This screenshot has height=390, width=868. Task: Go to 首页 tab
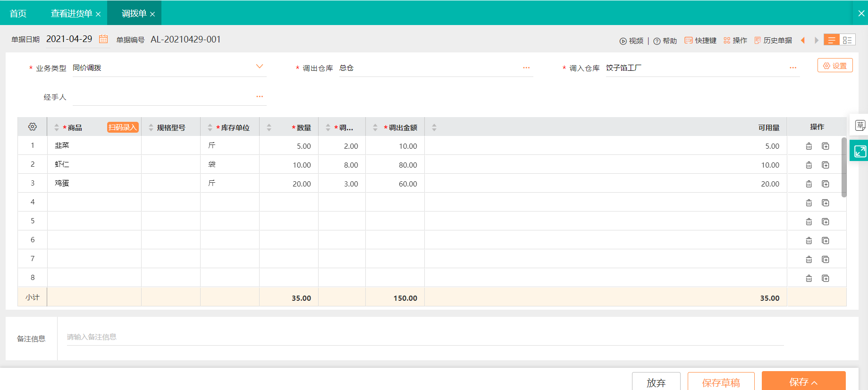pos(18,14)
